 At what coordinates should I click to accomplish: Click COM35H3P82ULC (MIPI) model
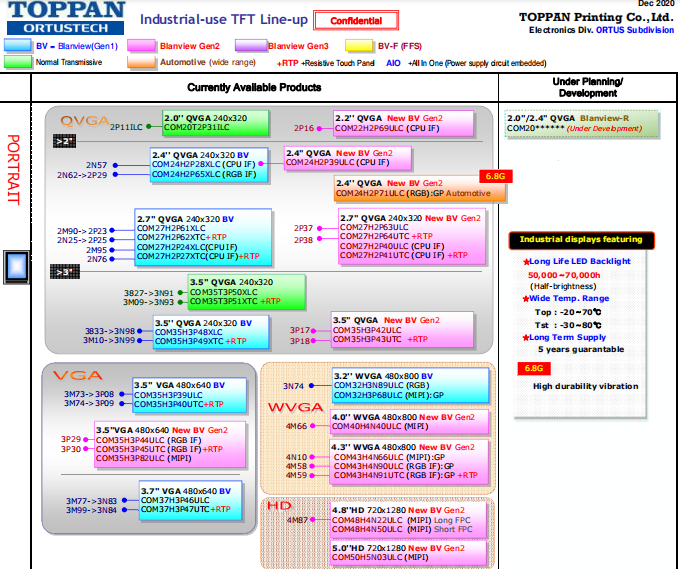(x=144, y=458)
